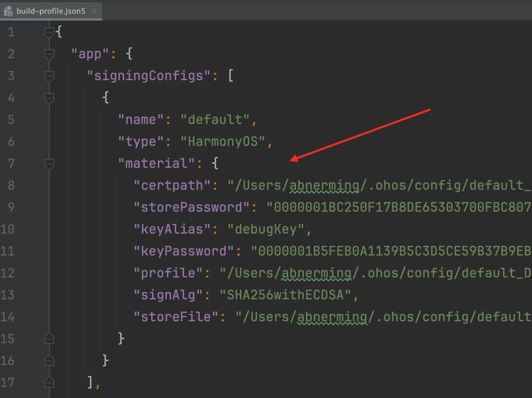
Task: Close the build-profile.json5 tab
Action: 94,11
